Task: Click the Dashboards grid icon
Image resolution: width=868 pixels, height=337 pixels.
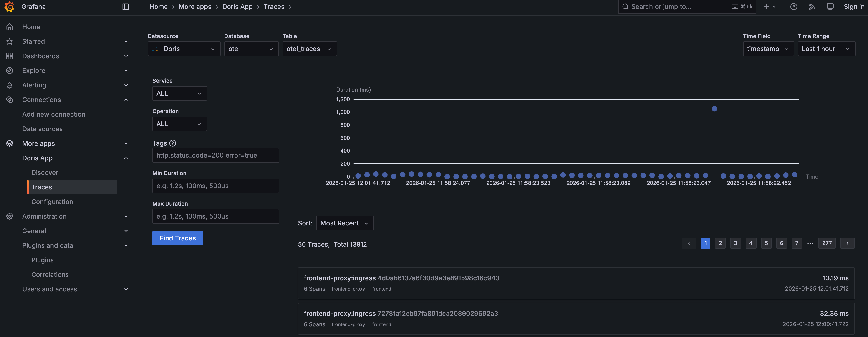Action: click(9, 56)
